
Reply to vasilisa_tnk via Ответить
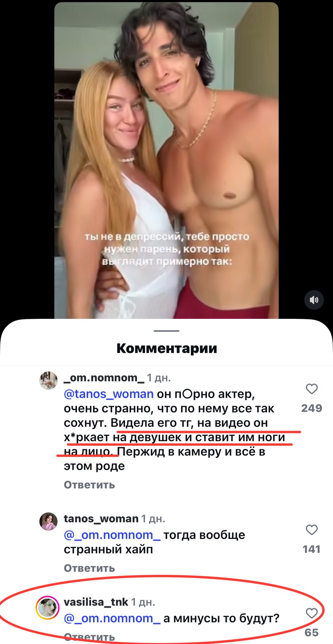[89, 637]
